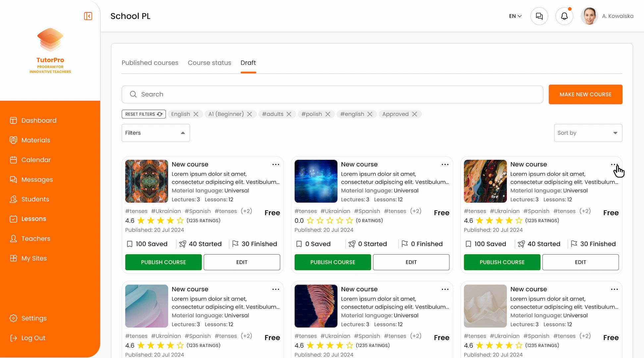The image size is (644, 358).
Task: Switch to the Published courses tab
Action: (150, 63)
